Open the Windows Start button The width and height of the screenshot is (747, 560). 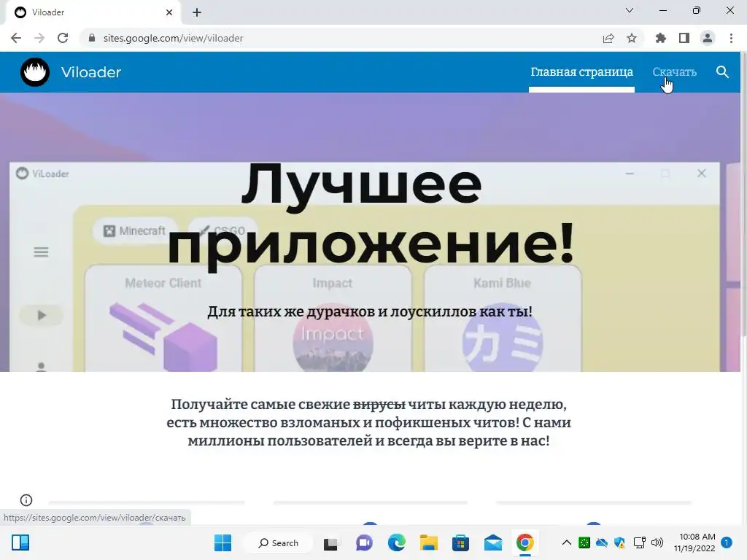coord(222,542)
